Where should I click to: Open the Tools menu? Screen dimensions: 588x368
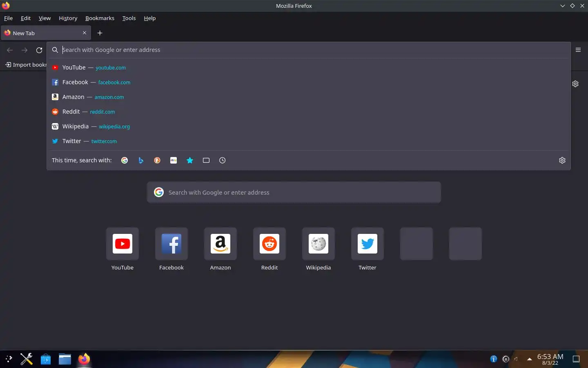pos(129,18)
